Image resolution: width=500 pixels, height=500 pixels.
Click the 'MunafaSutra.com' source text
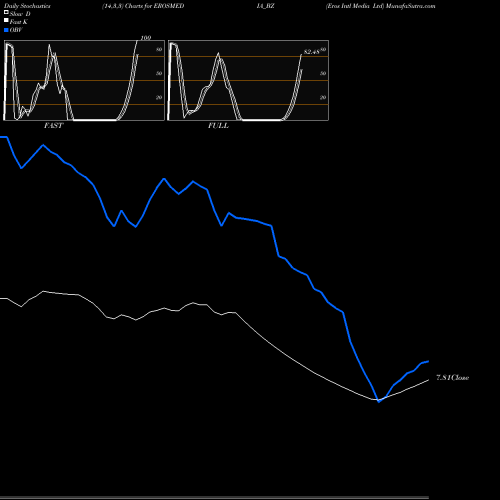pyautogui.click(x=410, y=6)
